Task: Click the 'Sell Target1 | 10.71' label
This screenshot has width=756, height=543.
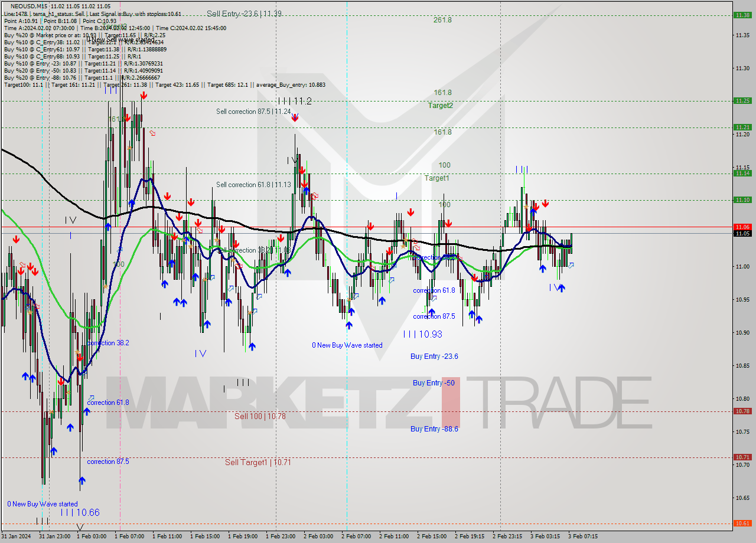Action: (x=258, y=462)
